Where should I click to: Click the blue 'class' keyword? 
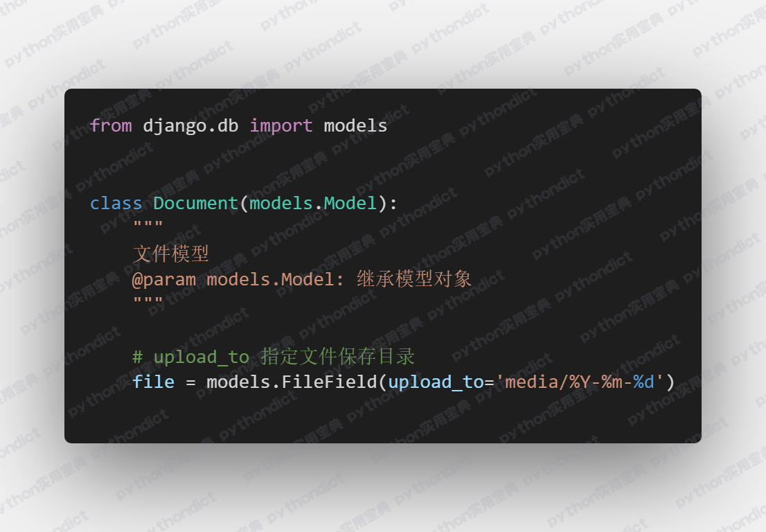point(116,203)
